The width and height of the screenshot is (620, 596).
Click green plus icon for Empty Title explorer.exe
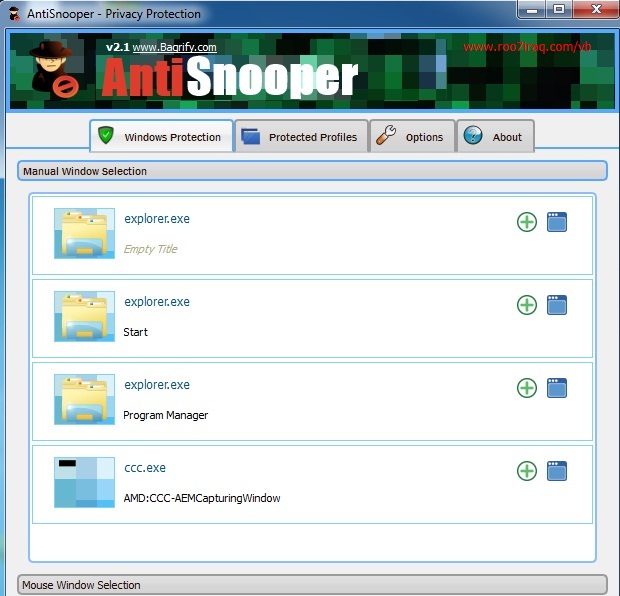click(527, 222)
